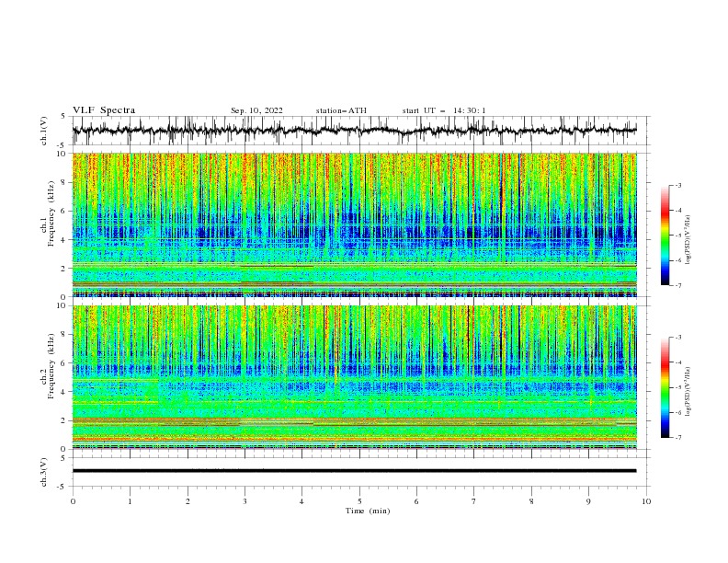Click time axis tick label "4"
The height and width of the screenshot is (563, 728).
coord(301,501)
